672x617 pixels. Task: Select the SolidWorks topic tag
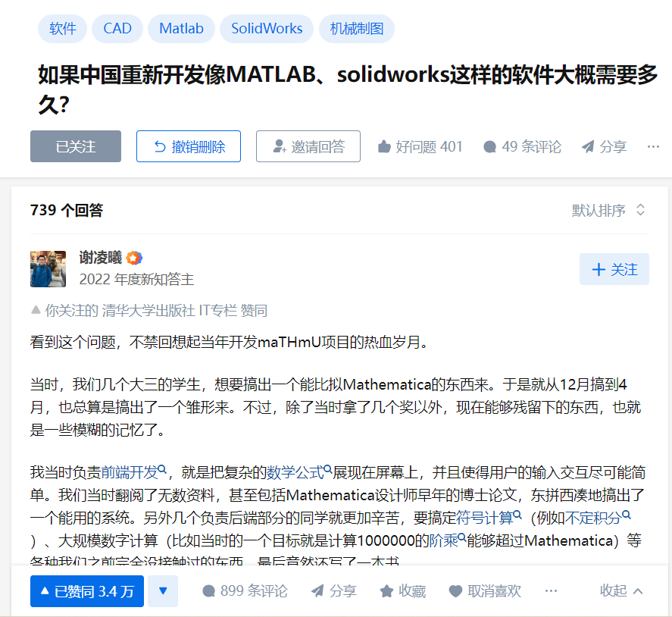(267, 29)
